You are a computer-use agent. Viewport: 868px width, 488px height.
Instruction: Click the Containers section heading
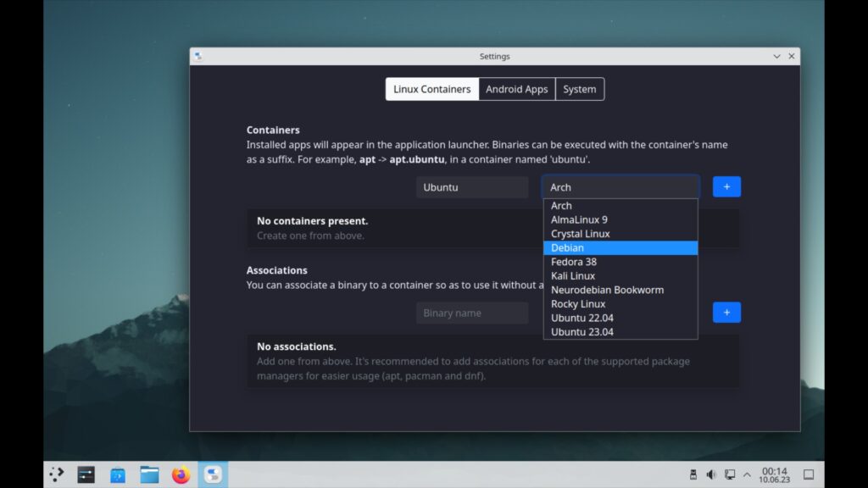273,130
